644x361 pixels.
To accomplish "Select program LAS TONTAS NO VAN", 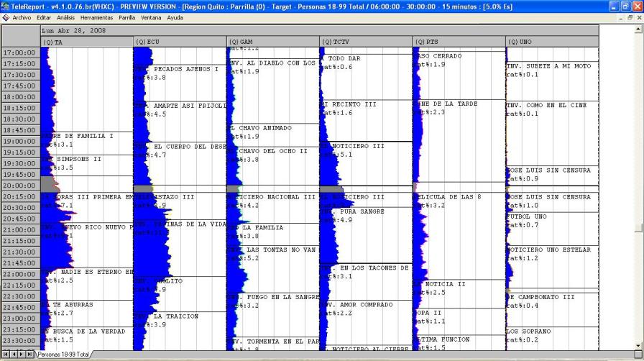I will click(x=281, y=250).
